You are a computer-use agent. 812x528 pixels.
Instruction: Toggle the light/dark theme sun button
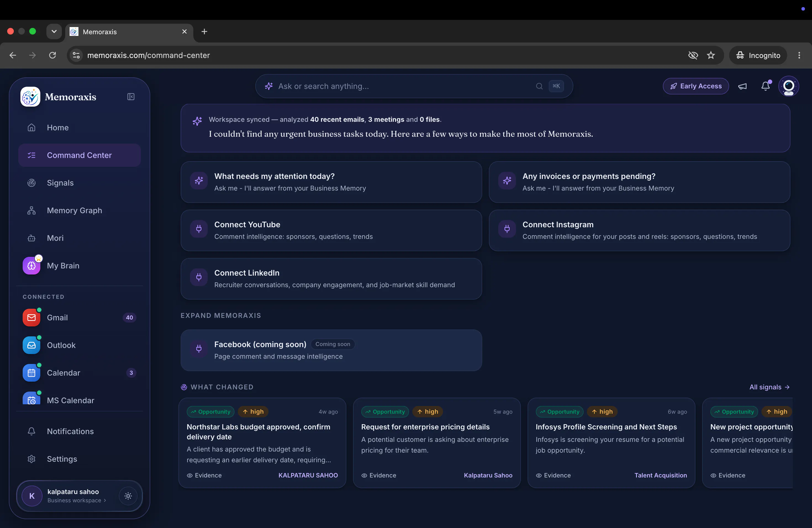click(128, 496)
